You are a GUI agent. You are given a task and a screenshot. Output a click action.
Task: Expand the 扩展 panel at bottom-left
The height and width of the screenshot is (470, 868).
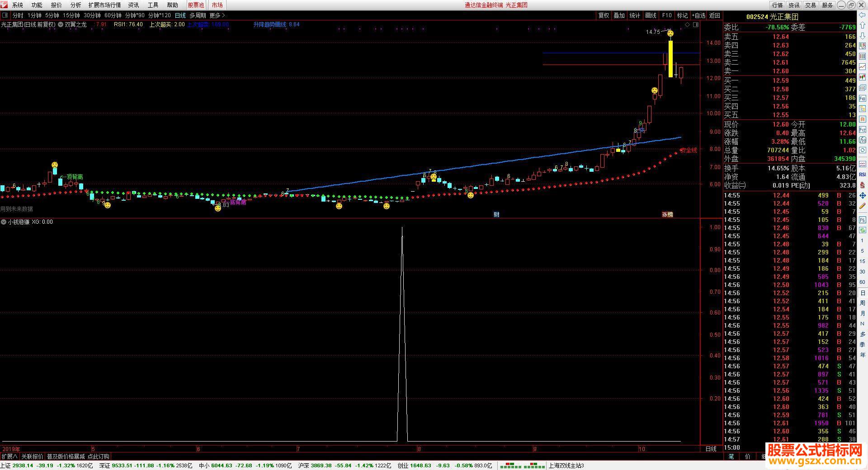click(9, 456)
